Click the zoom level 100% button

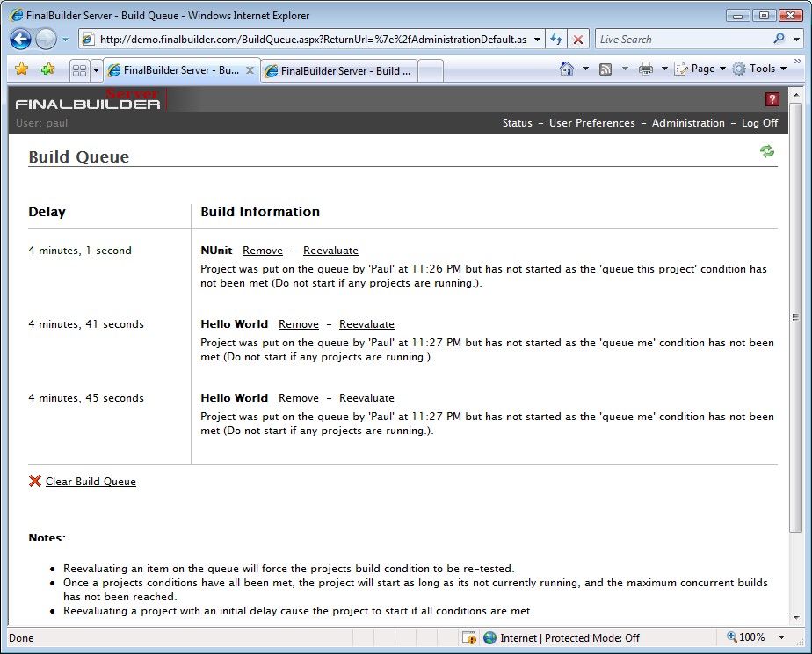746,637
